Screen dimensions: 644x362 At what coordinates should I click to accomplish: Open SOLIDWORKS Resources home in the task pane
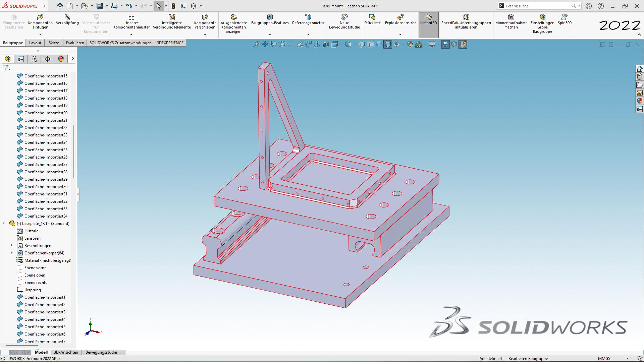coord(640,69)
